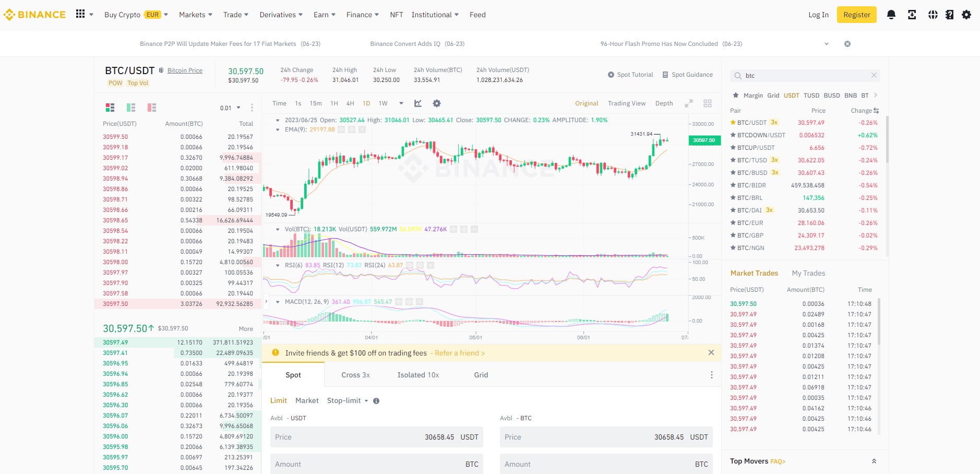This screenshot has height=474, width=980.
Task: Open the Bitcoin Price link
Action: [185, 70]
